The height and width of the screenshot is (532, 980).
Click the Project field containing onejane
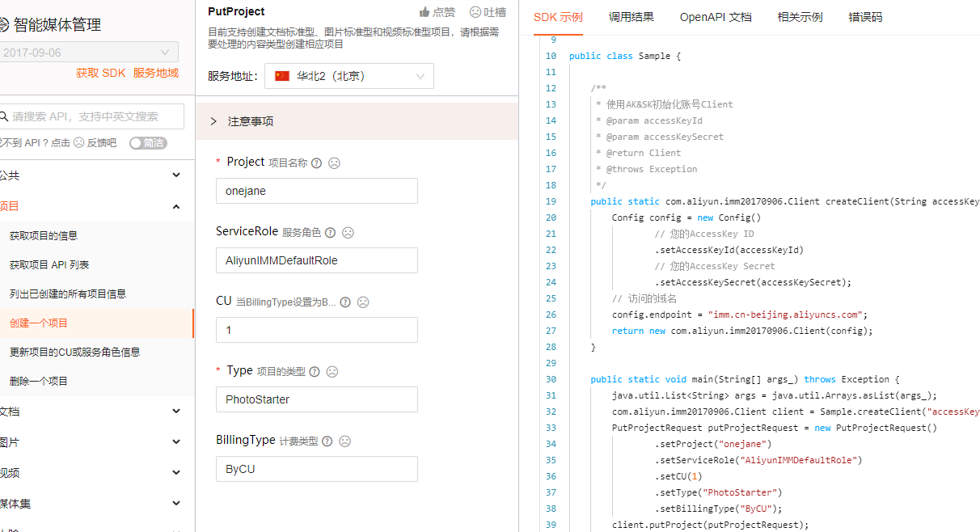[317, 191]
